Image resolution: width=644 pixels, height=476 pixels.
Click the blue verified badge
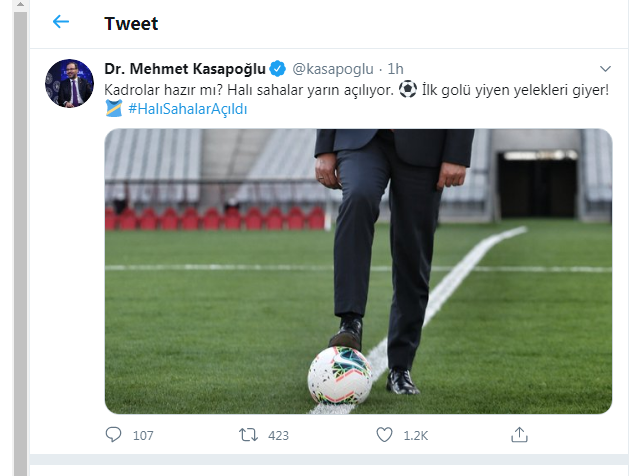click(x=279, y=69)
